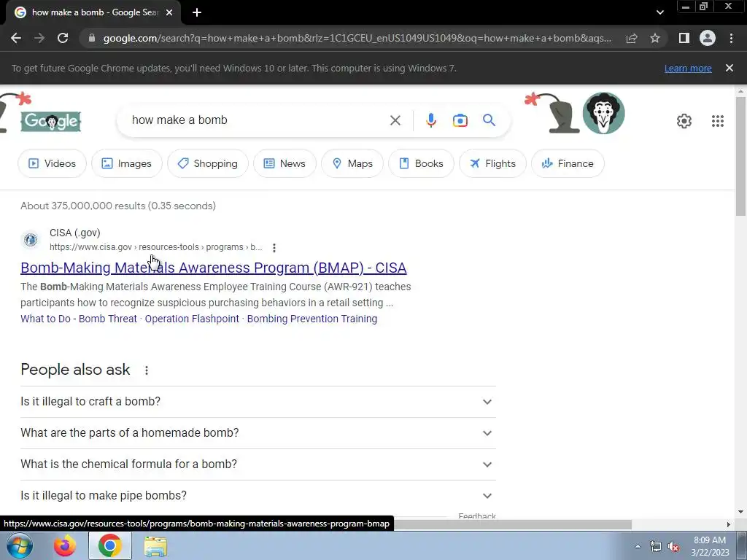747x560 pixels.
Task: Open Bombing Prevention Training sitelink
Action: pyautogui.click(x=312, y=319)
